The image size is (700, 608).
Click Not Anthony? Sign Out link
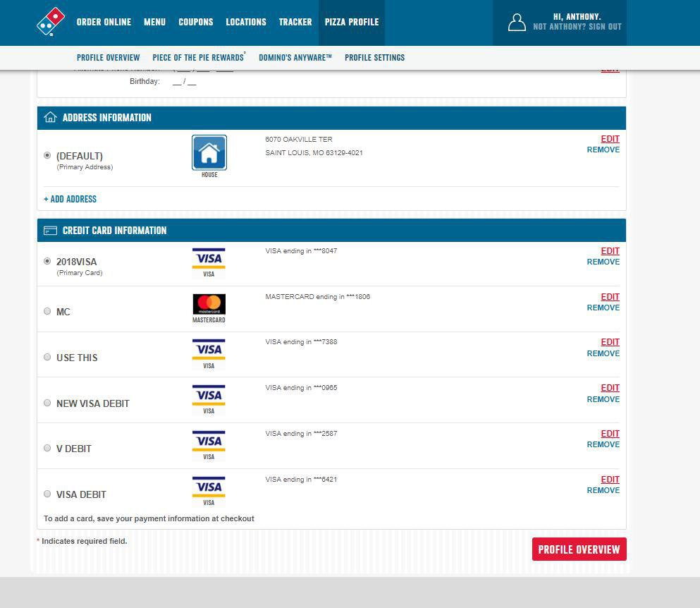pyautogui.click(x=577, y=27)
